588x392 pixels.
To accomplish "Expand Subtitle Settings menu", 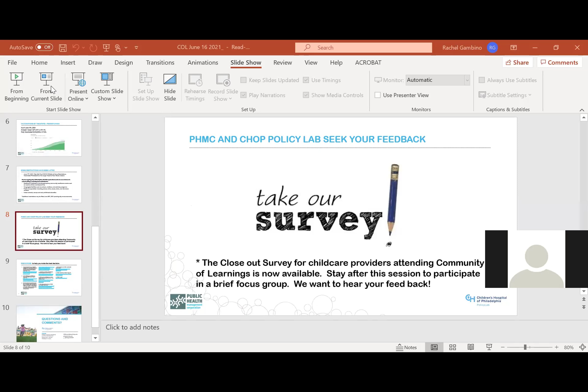I will point(505,95).
